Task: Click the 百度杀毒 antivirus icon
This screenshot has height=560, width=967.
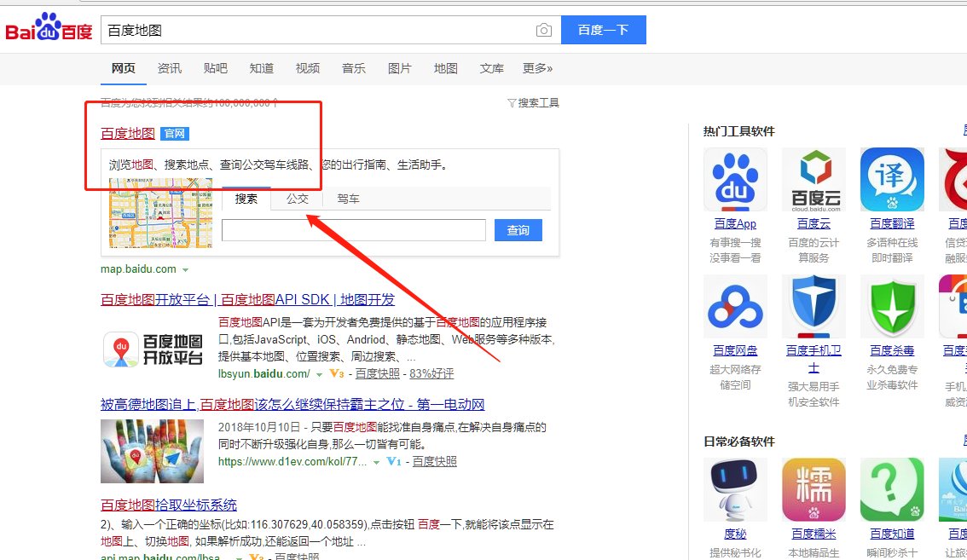Action: (892, 306)
